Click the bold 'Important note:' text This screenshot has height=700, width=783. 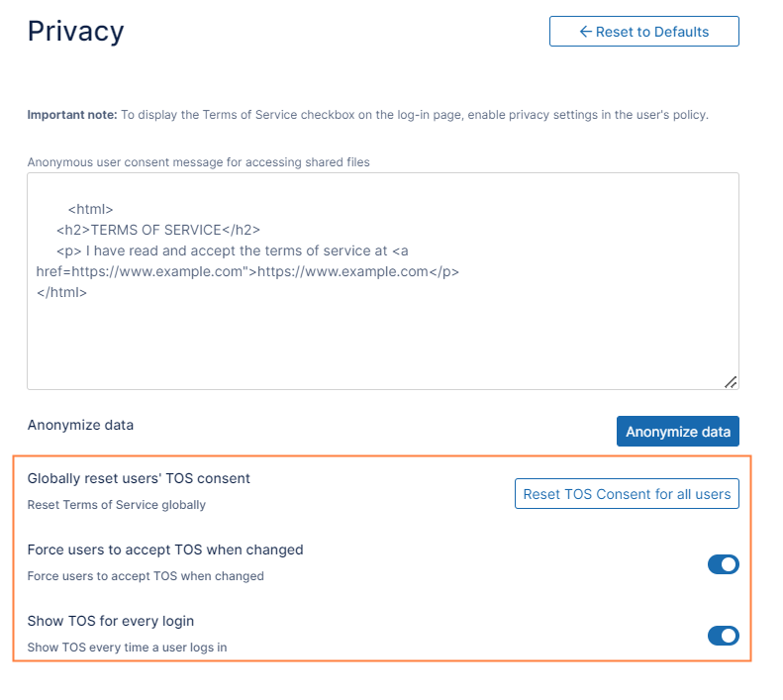tap(72, 115)
